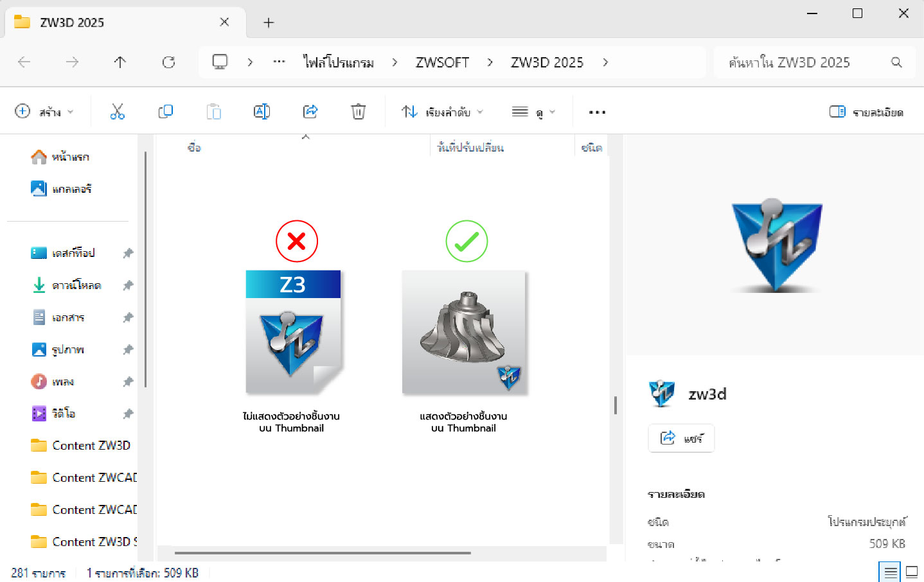This screenshot has height=582, width=924.
Task: Click the Refresh icon in navigation bar
Action: [168, 62]
